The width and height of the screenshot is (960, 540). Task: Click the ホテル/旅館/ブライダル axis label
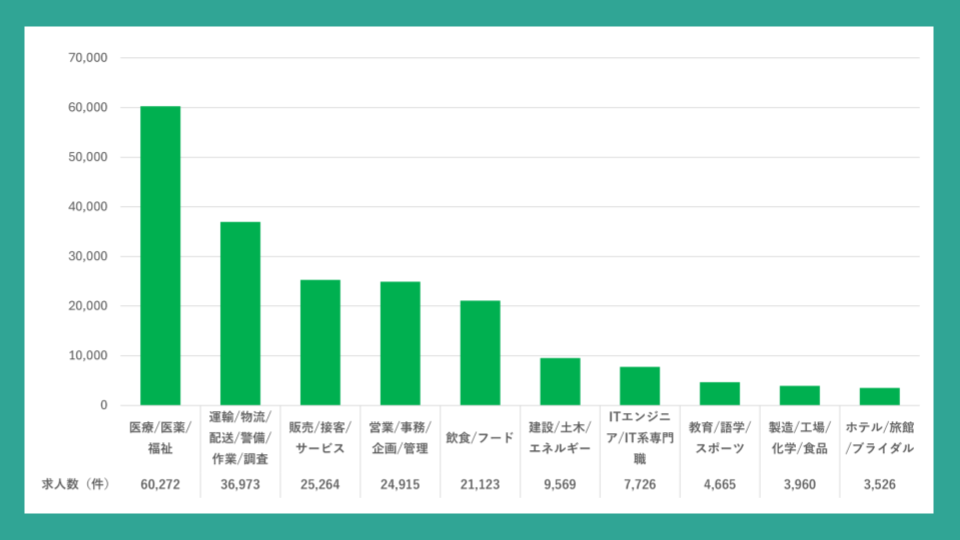click(879, 437)
